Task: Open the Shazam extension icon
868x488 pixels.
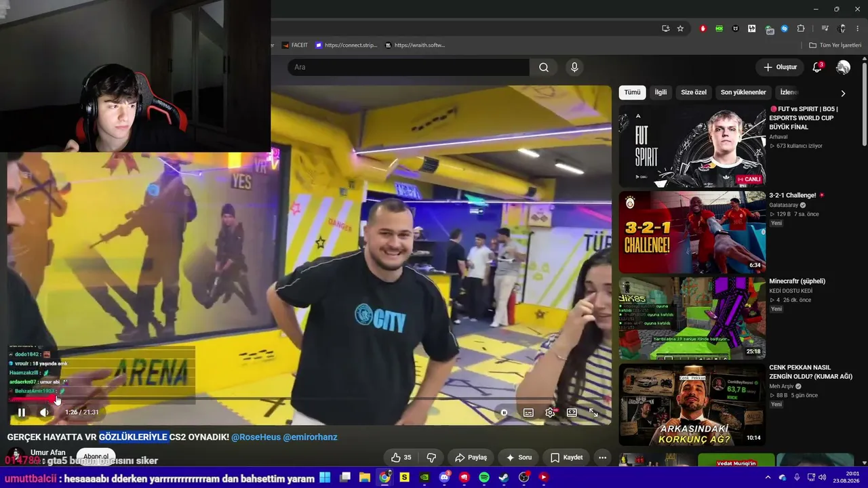Action: [785, 28]
